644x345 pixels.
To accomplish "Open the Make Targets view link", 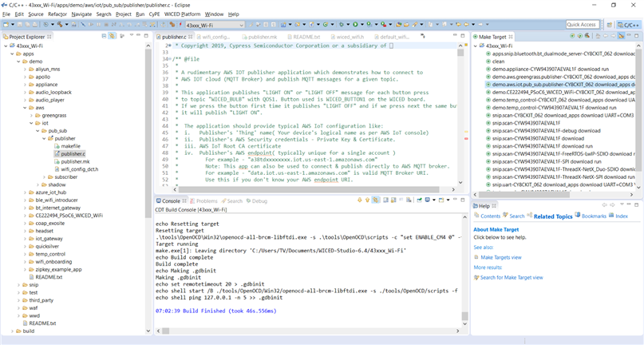I will coord(500,257).
